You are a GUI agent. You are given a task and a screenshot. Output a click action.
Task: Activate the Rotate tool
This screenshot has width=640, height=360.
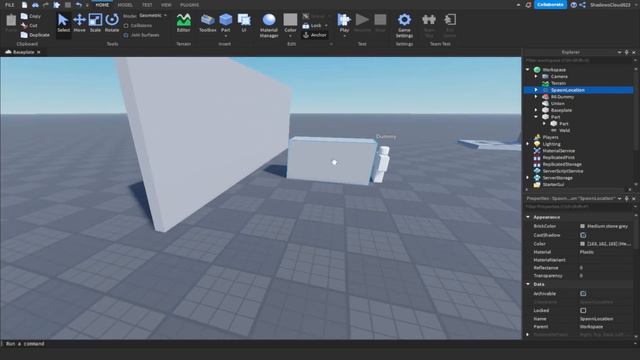[x=111, y=22]
